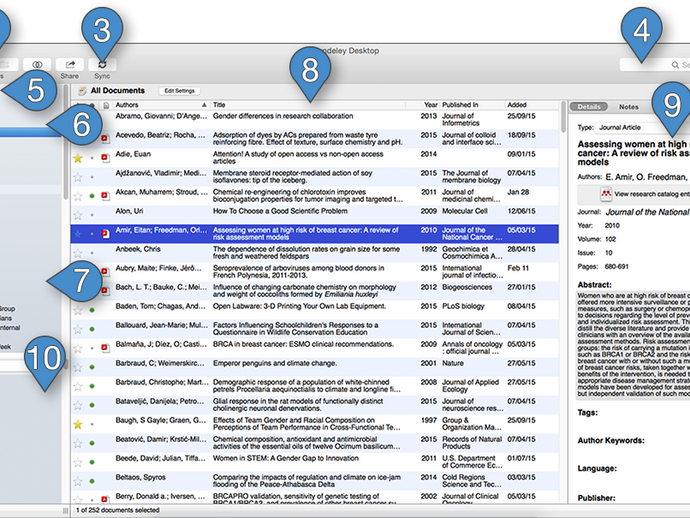690x518 pixels.
Task: Unfavorite the starred Adie, Euan document
Action: 78,158
